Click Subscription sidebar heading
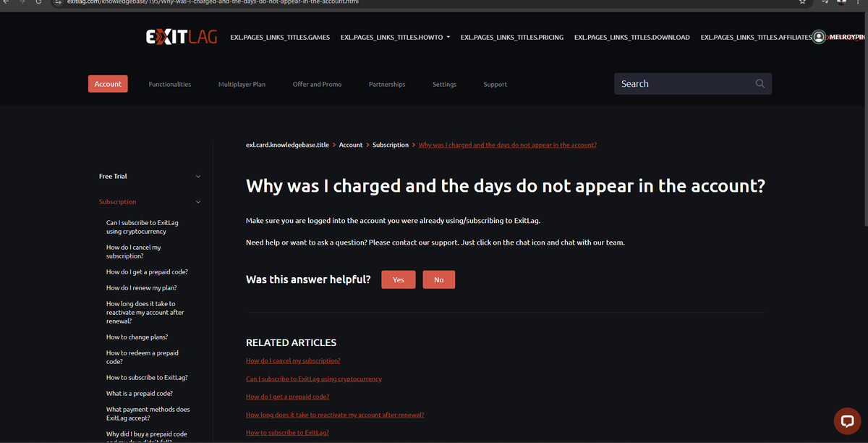The height and width of the screenshot is (443, 868). point(117,202)
